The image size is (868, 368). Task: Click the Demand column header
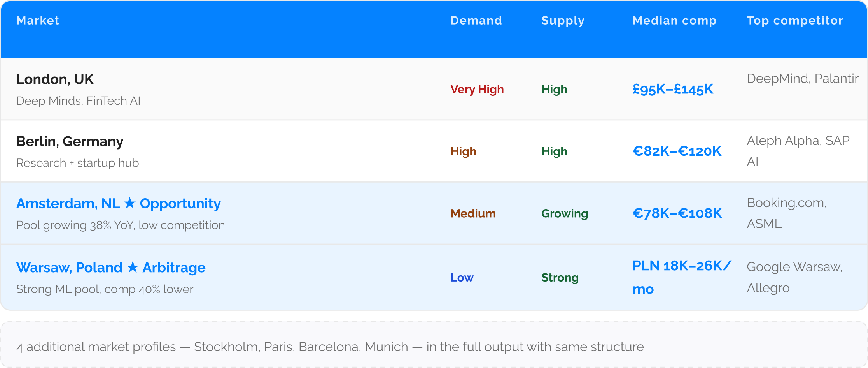coord(476,20)
